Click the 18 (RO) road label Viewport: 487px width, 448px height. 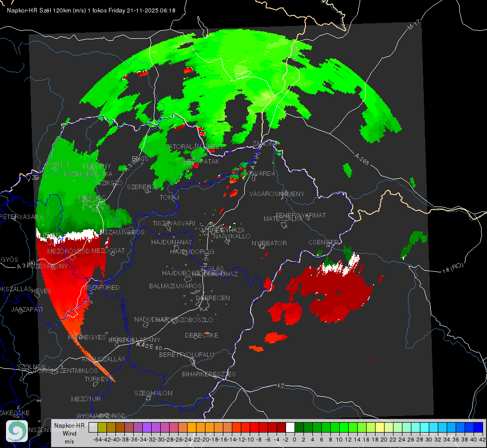click(453, 267)
